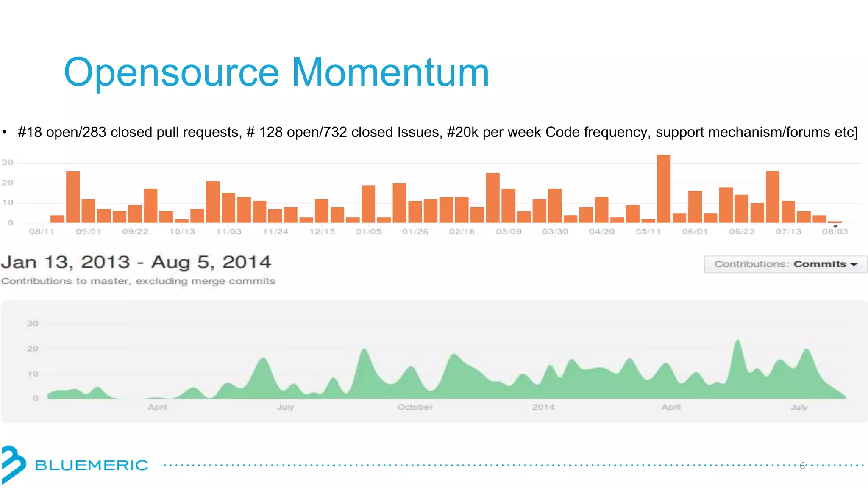Click the Contributions to master subtitle text
868x488 pixels.
tap(138, 281)
